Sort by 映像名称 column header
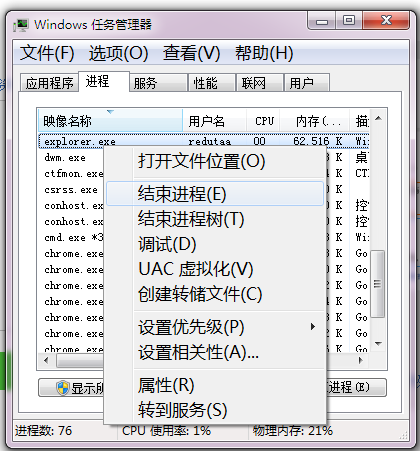The width and height of the screenshot is (420, 451). [110, 121]
